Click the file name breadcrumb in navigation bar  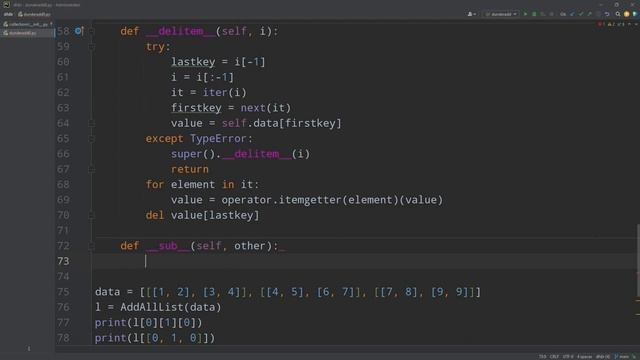coord(34,14)
